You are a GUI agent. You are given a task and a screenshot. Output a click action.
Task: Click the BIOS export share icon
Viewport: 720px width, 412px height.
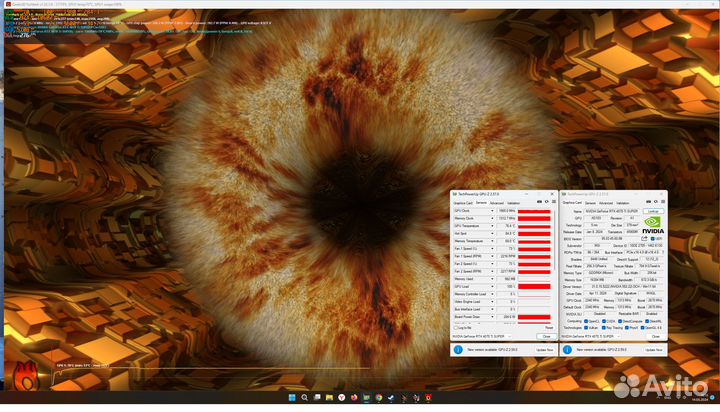[644, 238]
